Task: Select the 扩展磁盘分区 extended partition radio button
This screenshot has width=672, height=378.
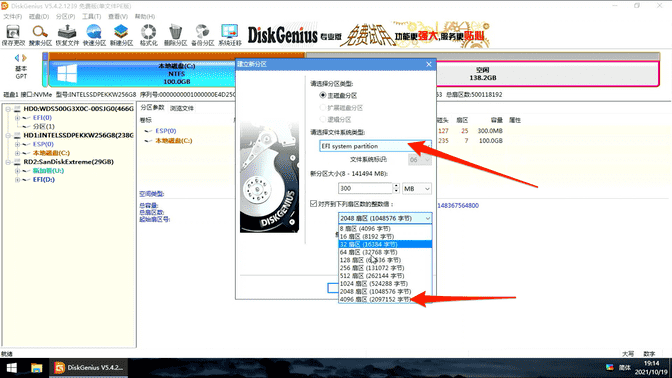Action: click(323, 107)
